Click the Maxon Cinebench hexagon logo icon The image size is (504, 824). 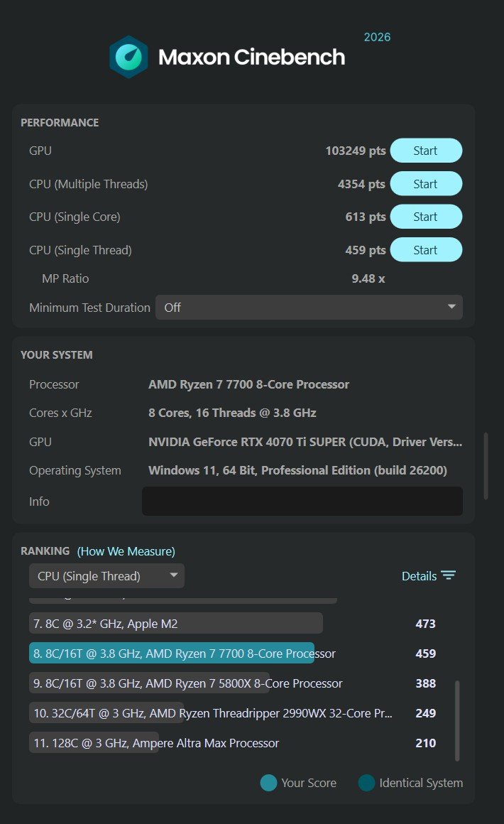(x=128, y=57)
